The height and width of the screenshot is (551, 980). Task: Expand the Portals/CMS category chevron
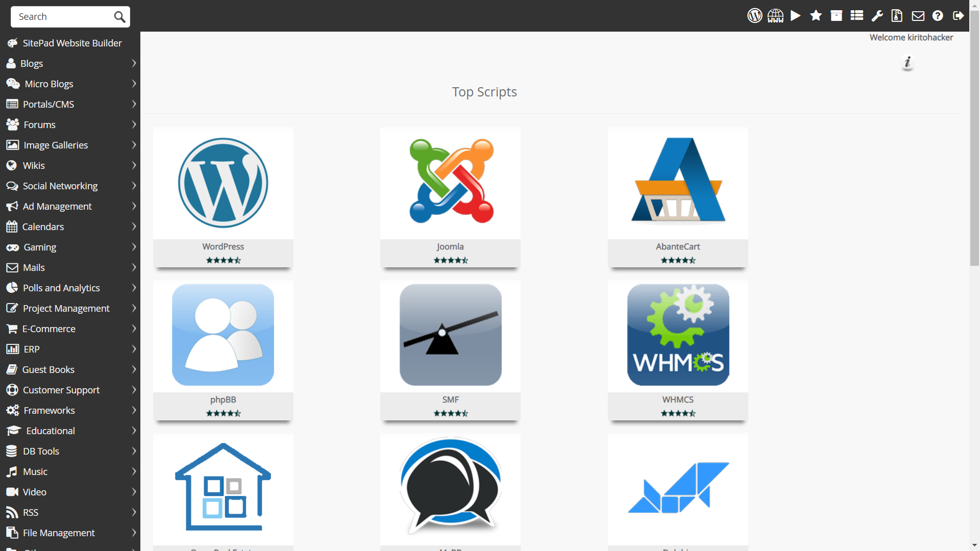(x=134, y=104)
